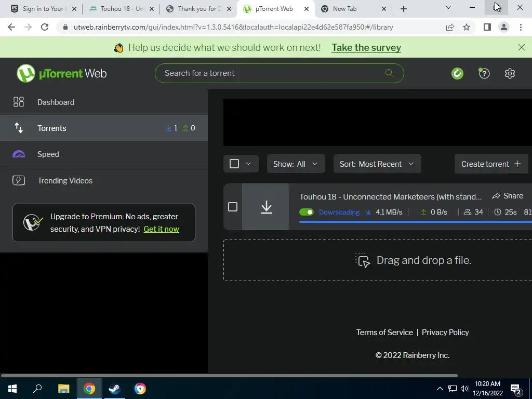532x399 pixels.
Task: Click the Share arrow icon for Touhou 18
Action: pyautogui.click(x=496, y=196)
